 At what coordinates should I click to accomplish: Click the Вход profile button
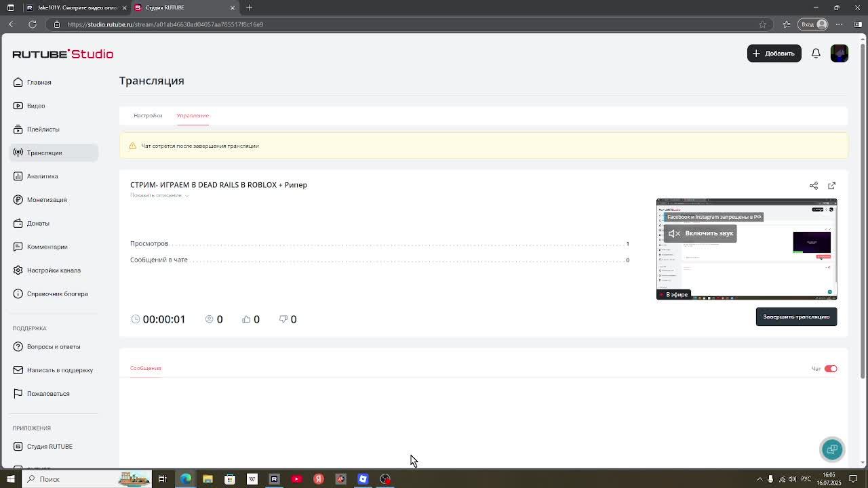814,24
